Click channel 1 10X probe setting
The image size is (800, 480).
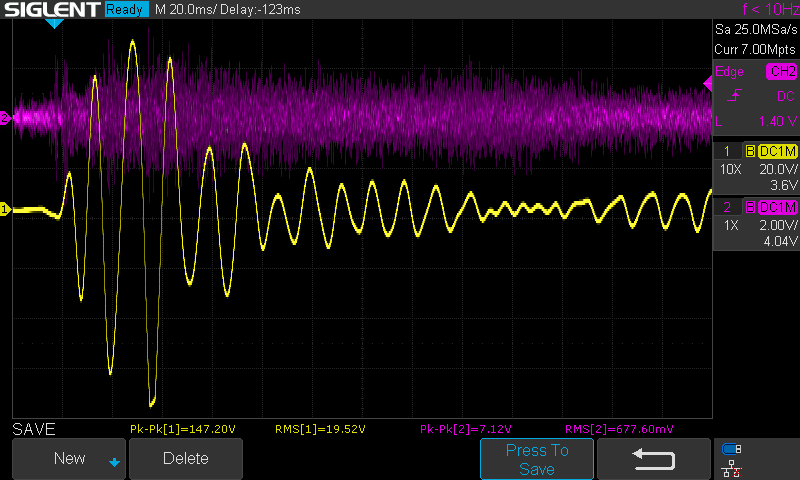[x=730, y=169]
